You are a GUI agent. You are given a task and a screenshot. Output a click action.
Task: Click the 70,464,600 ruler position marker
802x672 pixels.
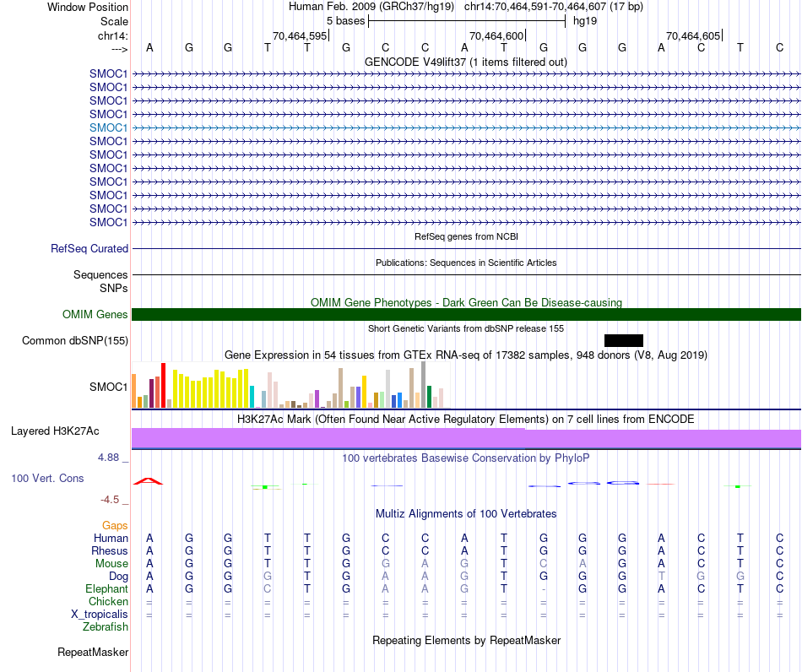(496, 35)
